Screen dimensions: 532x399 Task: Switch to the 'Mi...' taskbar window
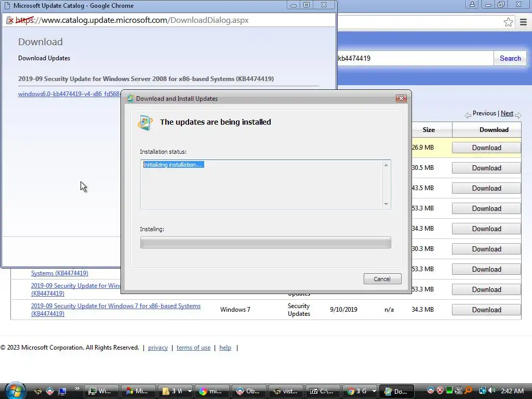pos(138,391)
